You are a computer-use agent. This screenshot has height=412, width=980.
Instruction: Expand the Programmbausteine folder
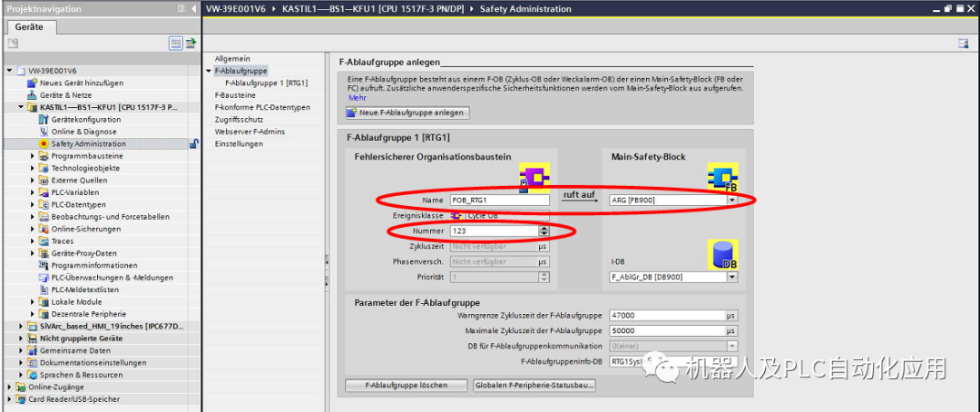(x=33, y=156)
